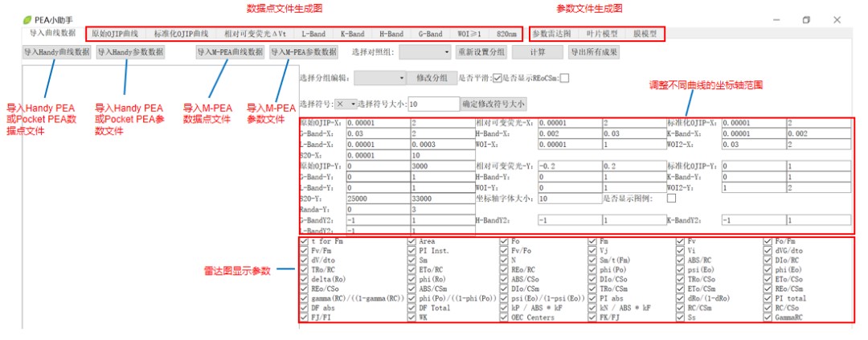Select the K-Band tab
This screenshot has height=340, width=868.
point(352,35)
